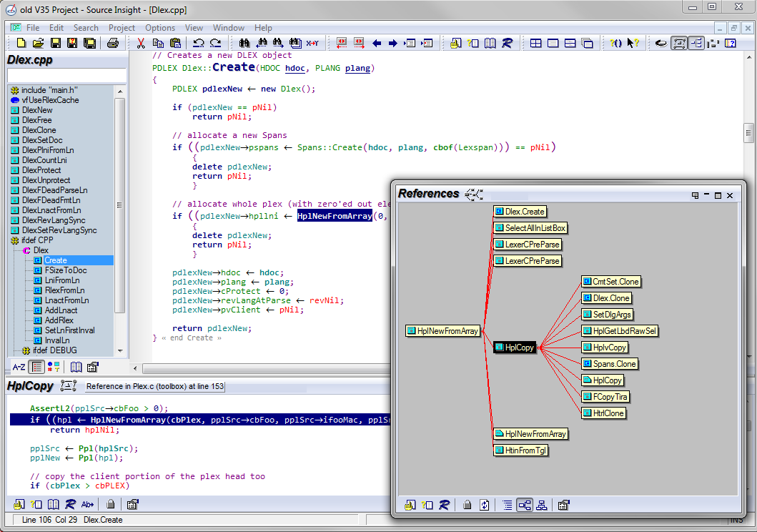The width and height of the screenshot is (757, 532).
Task: Open the Search menu
Action: point(86,28)
